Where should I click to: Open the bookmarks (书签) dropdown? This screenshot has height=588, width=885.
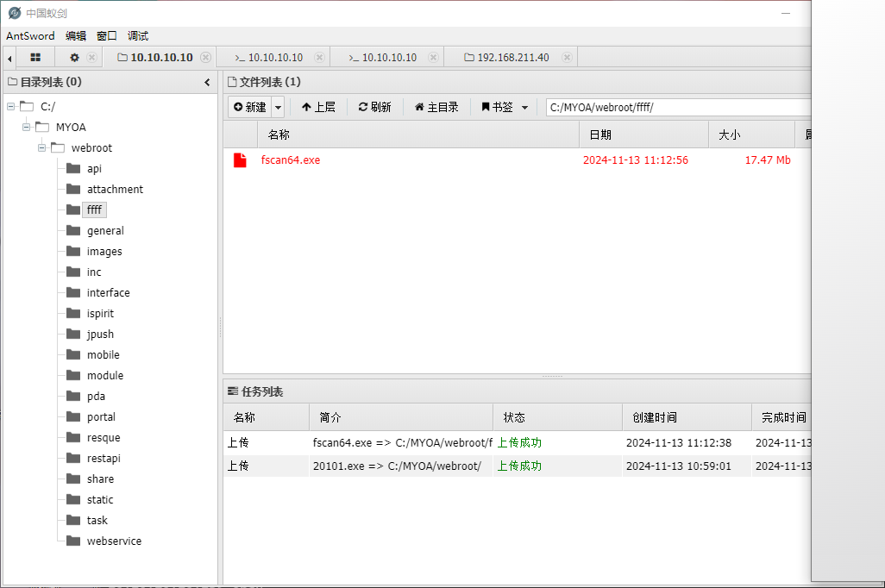505,107
